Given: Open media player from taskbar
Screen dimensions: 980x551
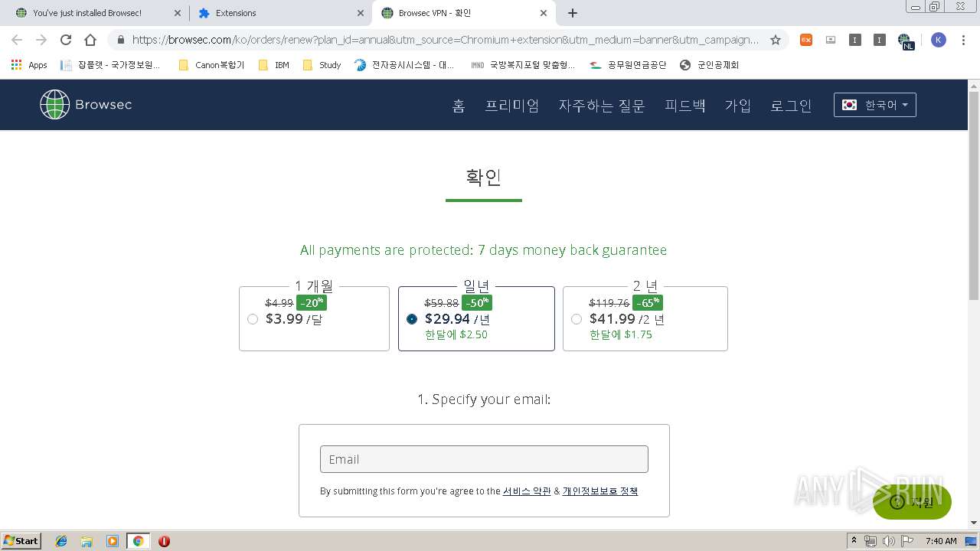Looking at the screenshot, I should pyautogui.click(x=113, y=541).
